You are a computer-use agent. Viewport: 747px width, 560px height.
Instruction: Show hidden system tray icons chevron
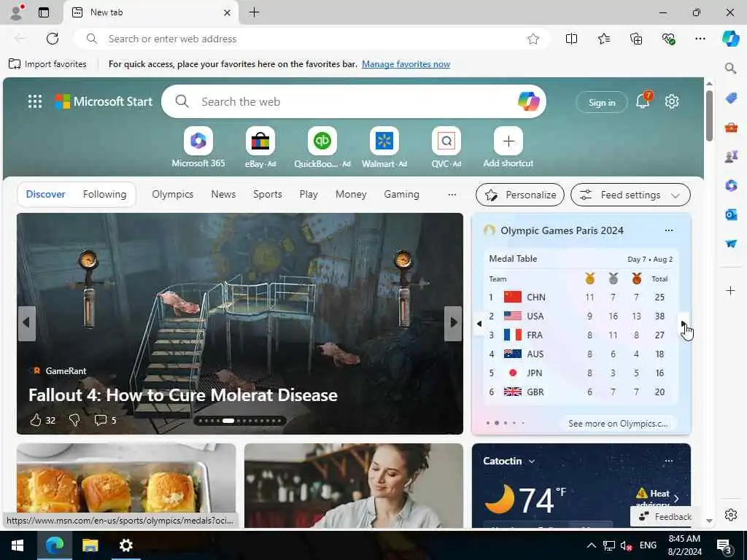pyautogui.click(x=591, y=545)
